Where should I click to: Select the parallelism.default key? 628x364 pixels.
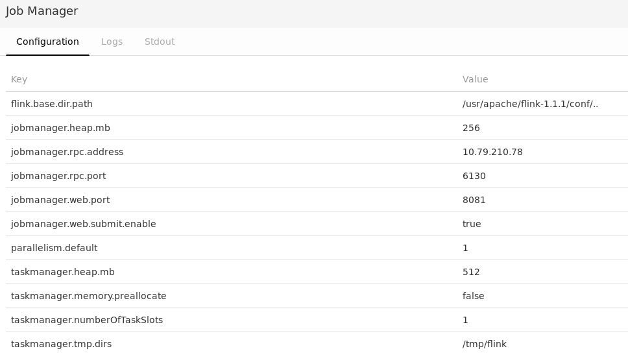pos(54,248)
